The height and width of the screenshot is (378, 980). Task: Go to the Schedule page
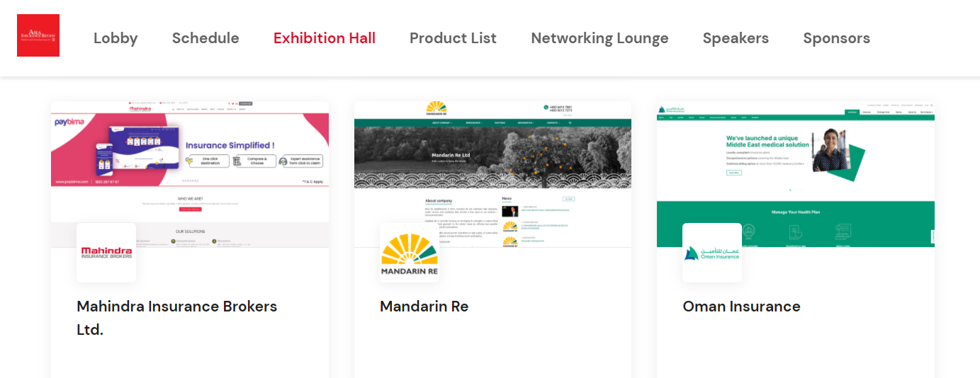click(205, 38)
